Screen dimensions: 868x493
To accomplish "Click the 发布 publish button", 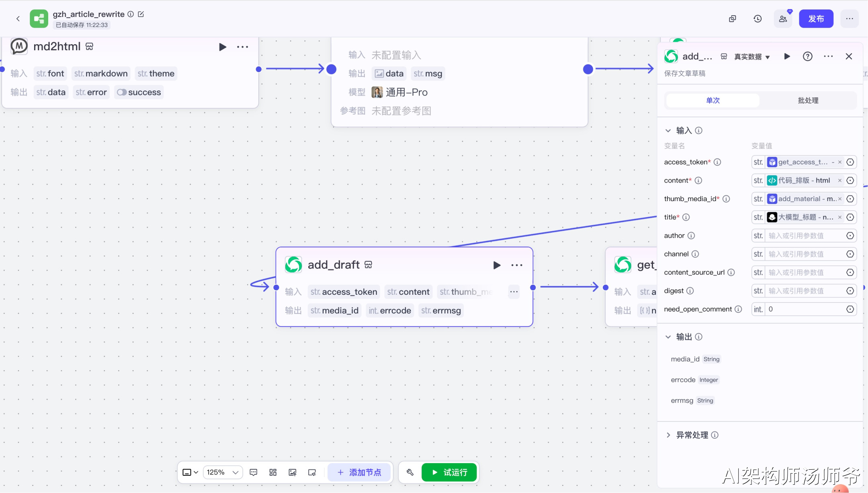I will [x=816, y=19].
